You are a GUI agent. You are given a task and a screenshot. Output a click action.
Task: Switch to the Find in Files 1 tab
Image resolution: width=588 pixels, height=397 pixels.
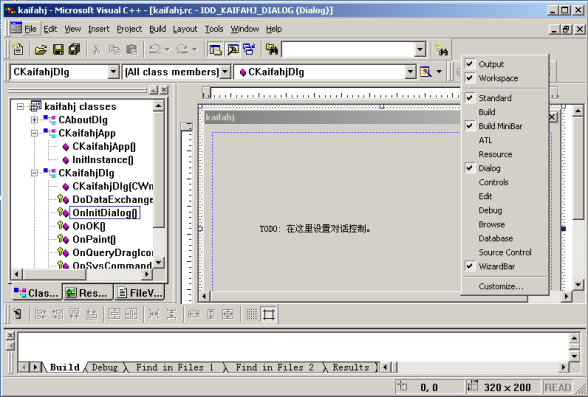click(175, 367)
